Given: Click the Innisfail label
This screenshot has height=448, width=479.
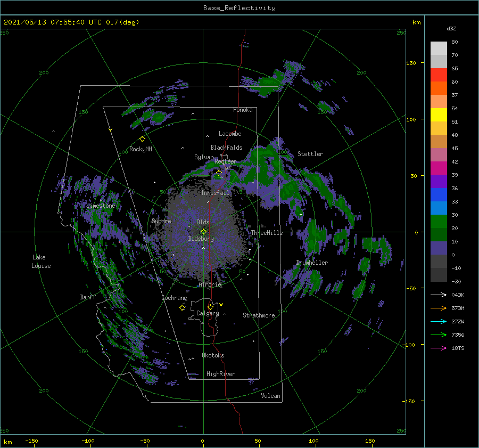Looking at the screenshot, I should tap(215, 193).
